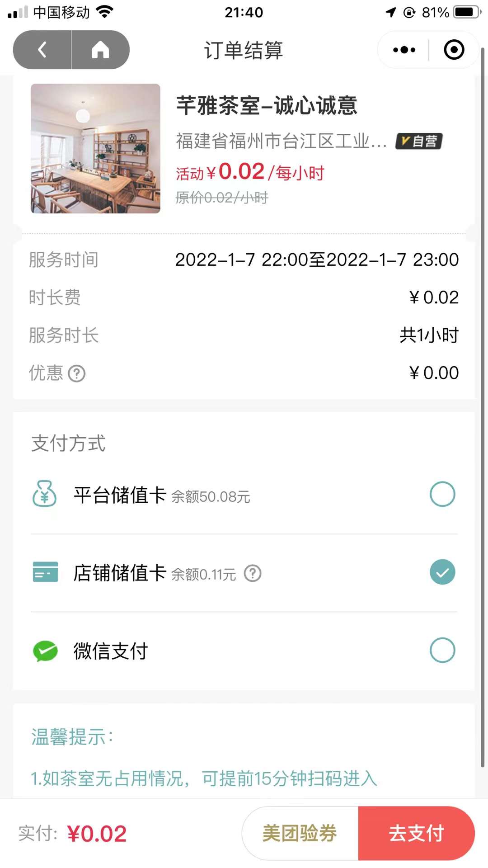Open the three-dot more menu

click(404, 50)
